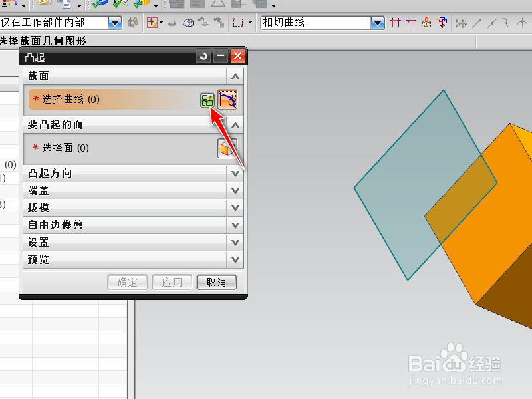The height and width of the screenshot is (399, 532).
Task: Open arrow beside dashed rectangle selection icon
Action: 251,23
